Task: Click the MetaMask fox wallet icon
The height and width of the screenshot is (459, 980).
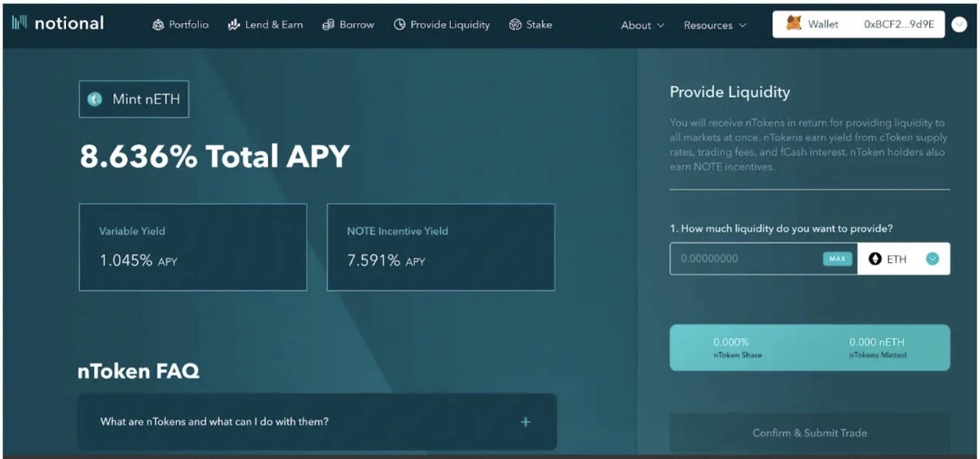Action: pyautogui.click(x=793, y=24)
